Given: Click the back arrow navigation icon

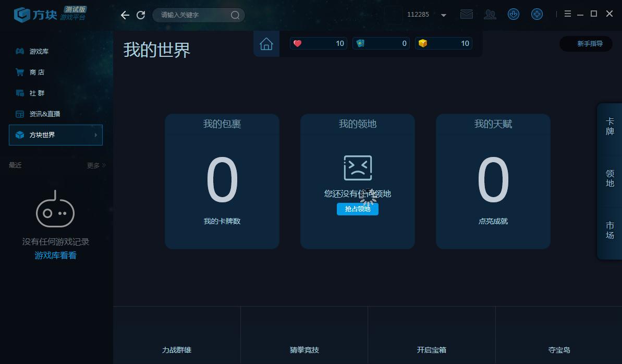Looking at the screenshot, I should pos(125,15).
